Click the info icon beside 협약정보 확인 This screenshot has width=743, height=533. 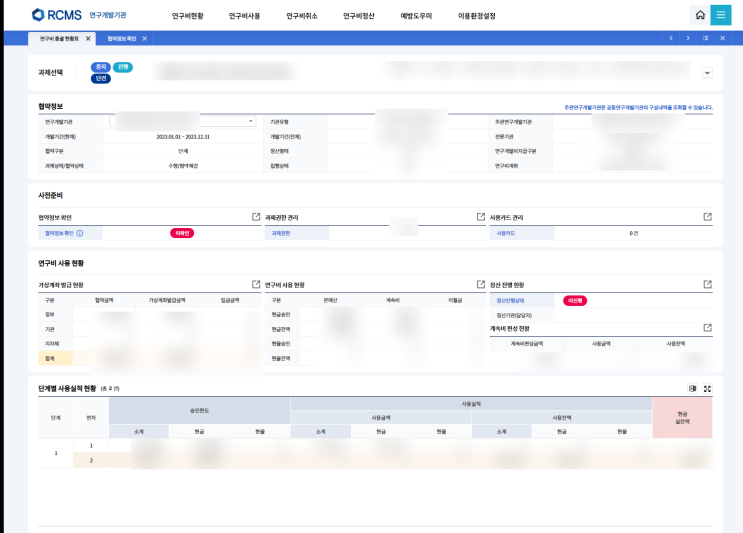tap(80, 233)
